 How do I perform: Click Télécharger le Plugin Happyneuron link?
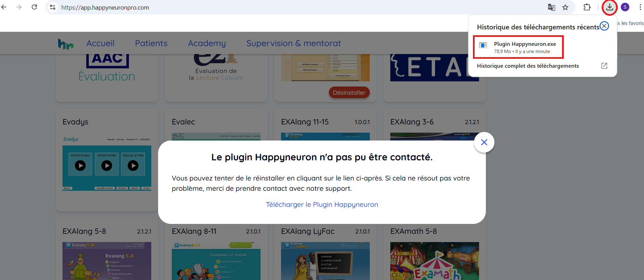pyautogui.click(x=322, y=204)
